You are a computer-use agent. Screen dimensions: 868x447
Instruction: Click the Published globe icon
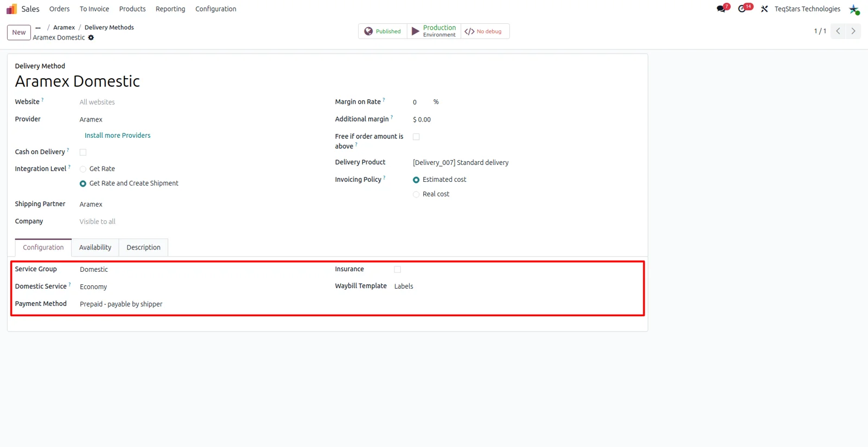point(368,31)
